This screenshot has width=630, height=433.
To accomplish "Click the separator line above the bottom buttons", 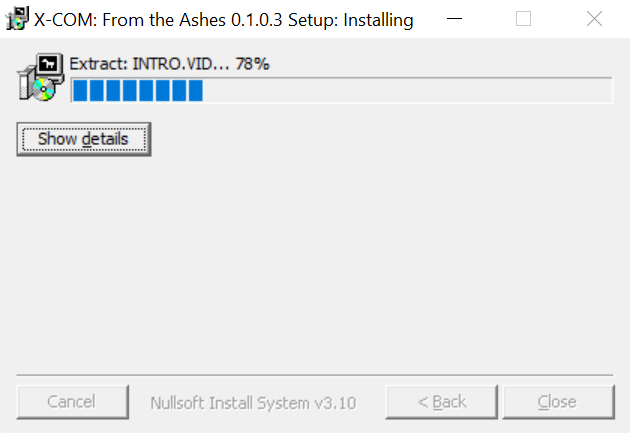I will [315, 375].
